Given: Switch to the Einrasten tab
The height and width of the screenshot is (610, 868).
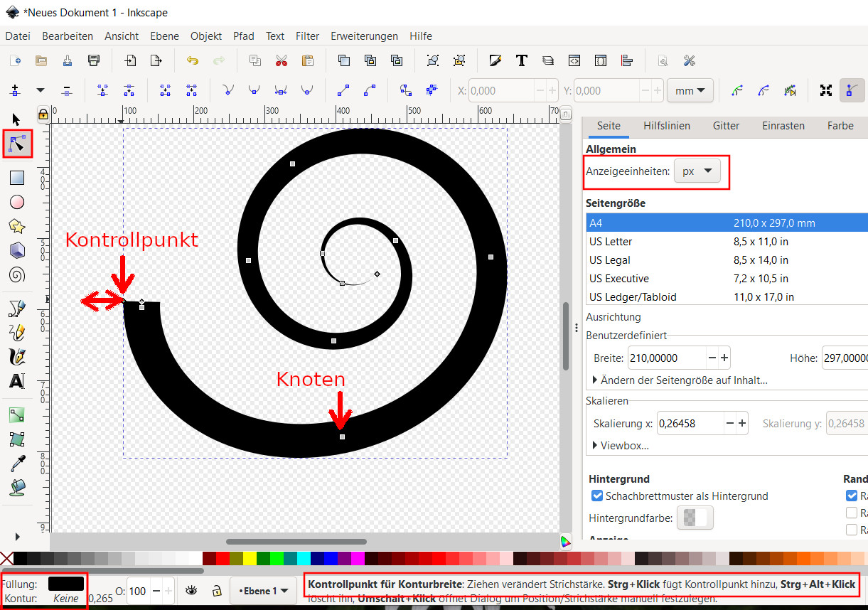Looking at the screenshot, I should click(783, 125).
